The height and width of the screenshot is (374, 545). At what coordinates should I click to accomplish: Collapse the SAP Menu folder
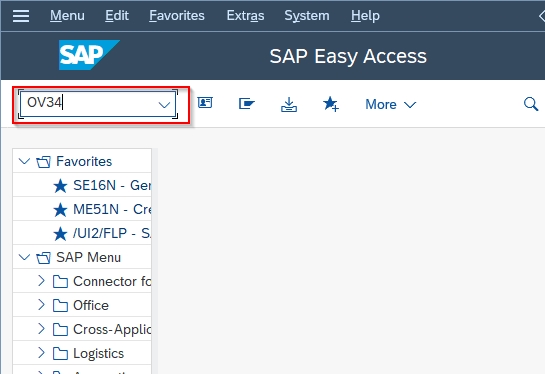click(x=24, y=258)
